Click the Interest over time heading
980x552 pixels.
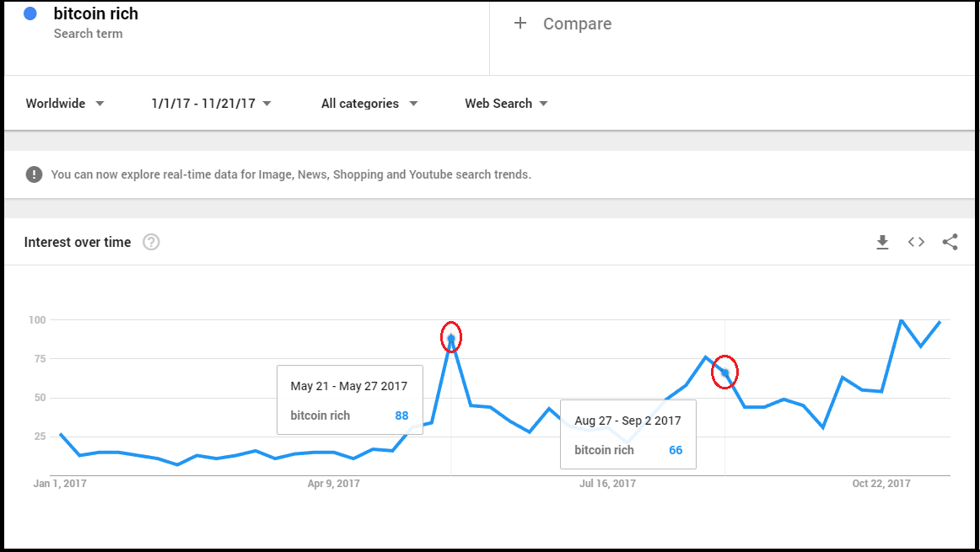pyautogui.click(x=78, y=243)
